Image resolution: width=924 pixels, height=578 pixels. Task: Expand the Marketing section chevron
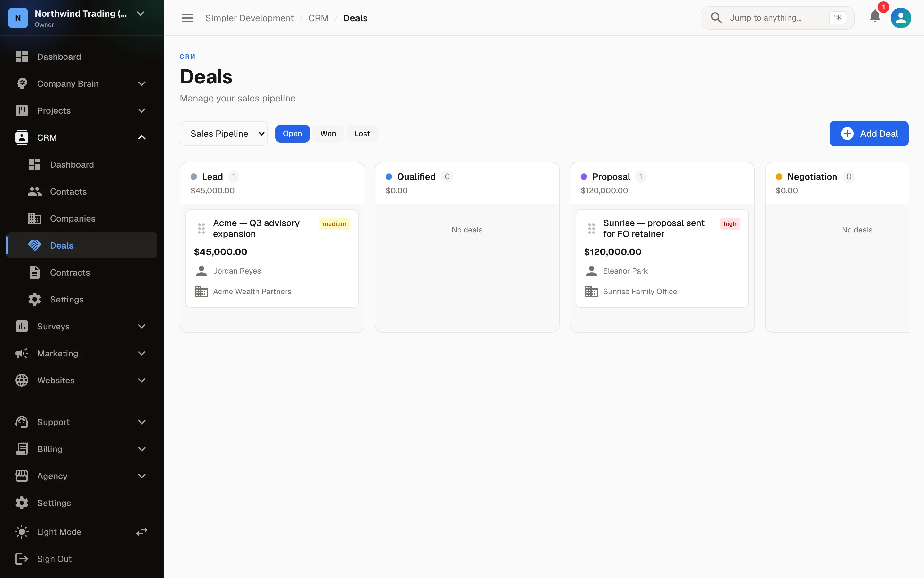coord(142,353)
